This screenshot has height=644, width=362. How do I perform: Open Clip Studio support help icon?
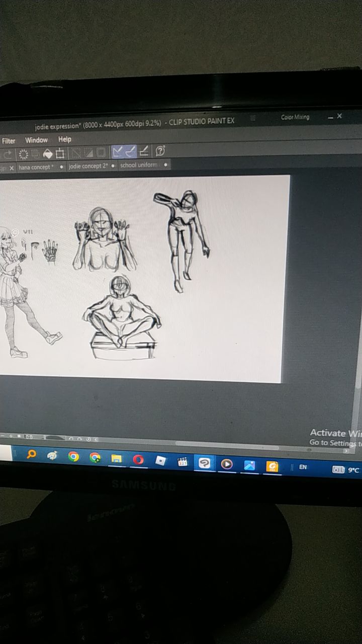[161, 150]
